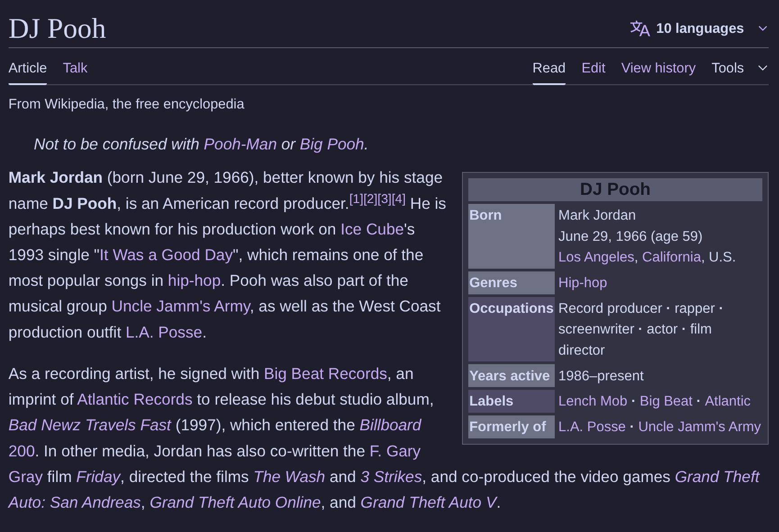Click the language translation icon

coord(640,28)
